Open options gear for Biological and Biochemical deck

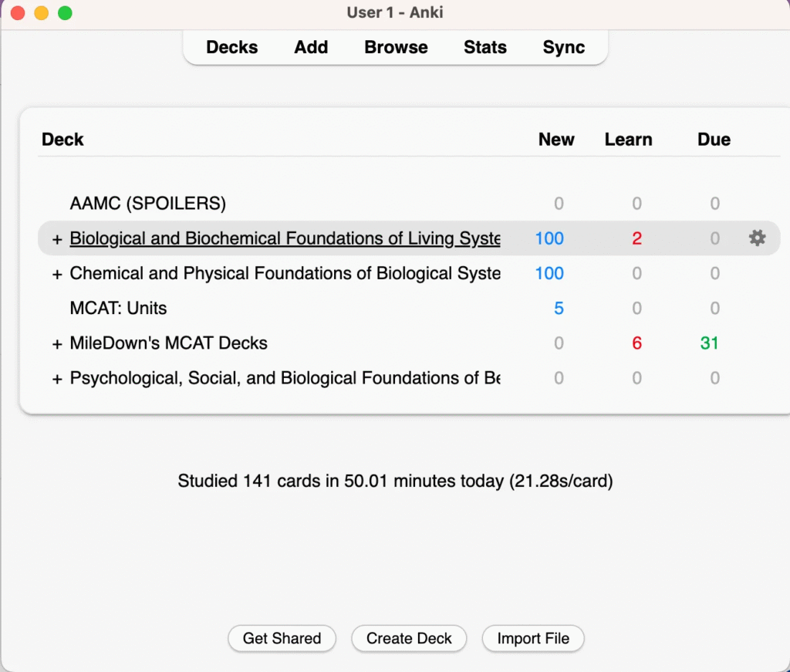pyautogui.click(x=757, y=238)
